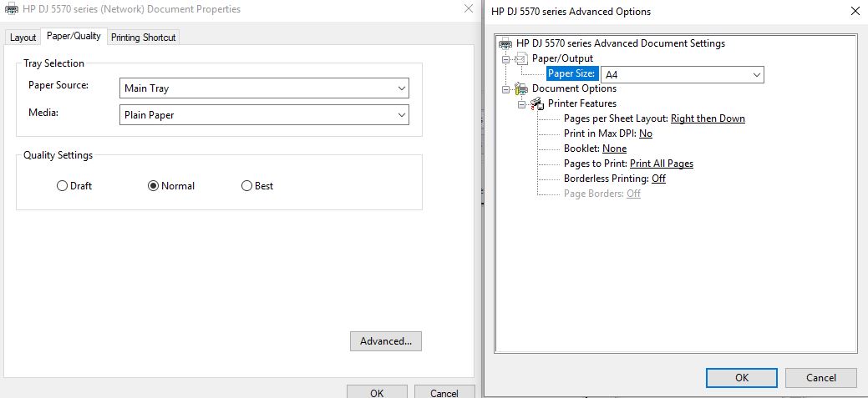Click printer icon beside Advanced Document Settings
The height and width of the screenshot is (398, 868).
click(x=506, y=43)
